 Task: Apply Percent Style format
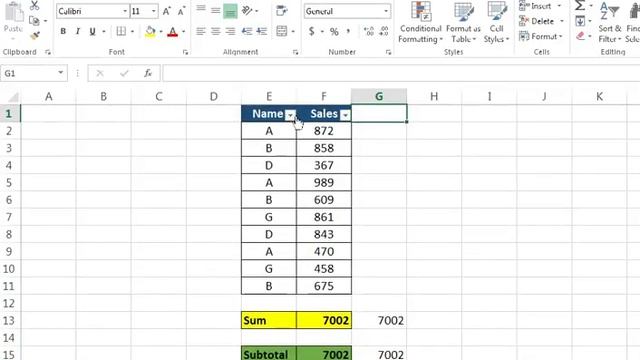[334, 31]
